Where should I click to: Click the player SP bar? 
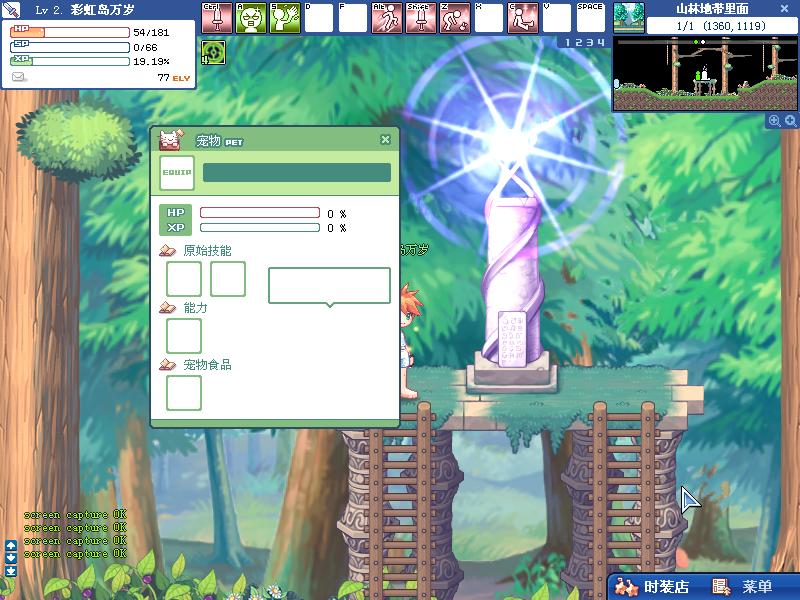70,47
